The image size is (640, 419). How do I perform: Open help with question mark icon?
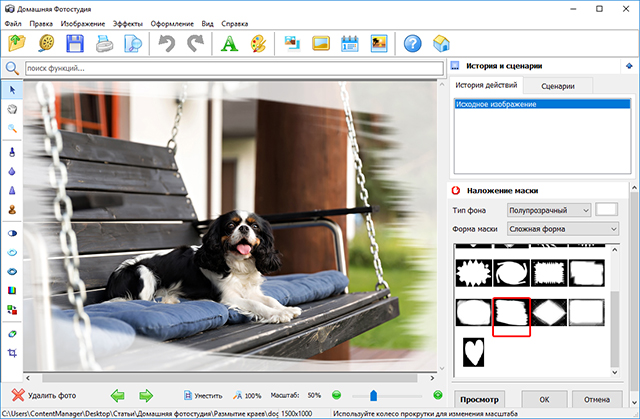pos(413,43)
